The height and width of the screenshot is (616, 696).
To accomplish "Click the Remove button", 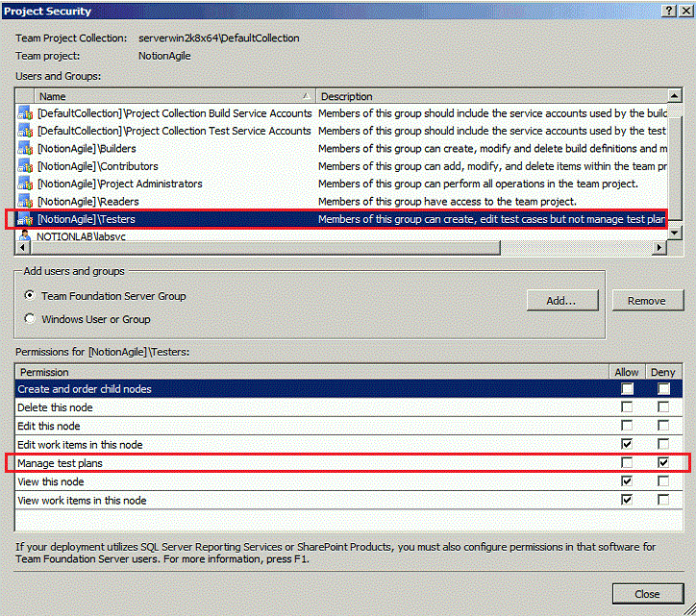I will point(647,301).
